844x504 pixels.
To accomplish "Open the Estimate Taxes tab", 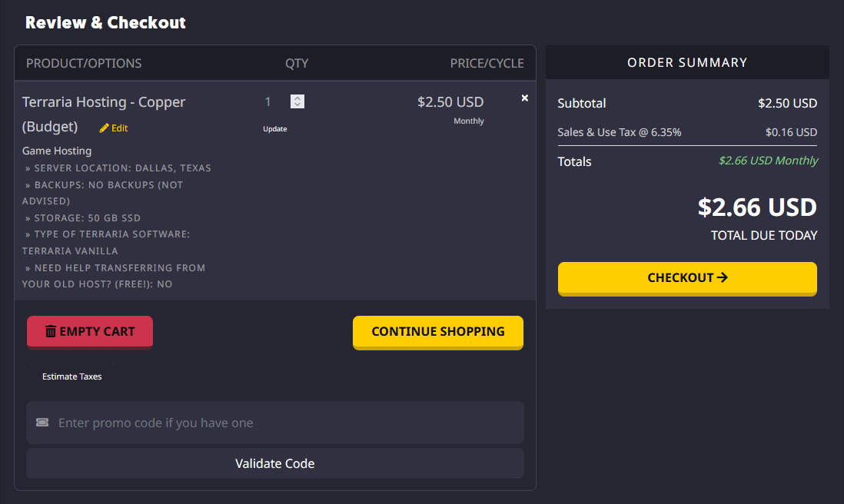I will (x=71, y=376).
